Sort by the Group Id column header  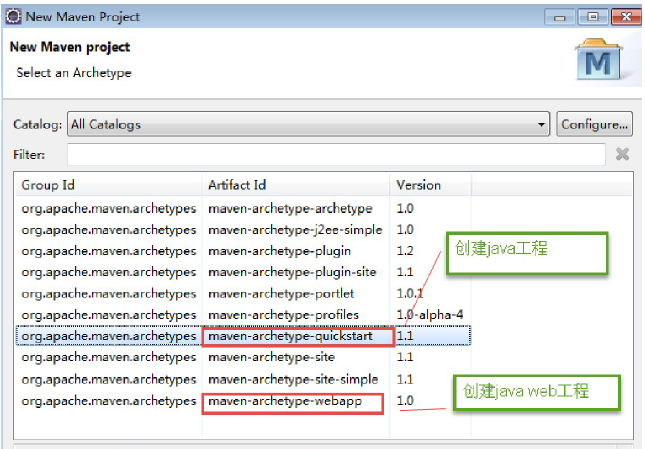click(108, 185)
